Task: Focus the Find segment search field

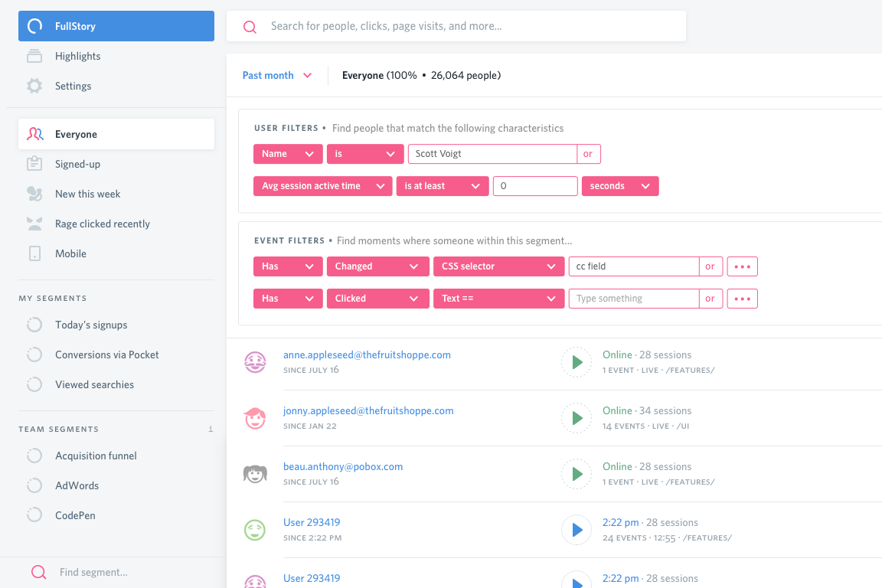Action: click(x=122, y=572)
